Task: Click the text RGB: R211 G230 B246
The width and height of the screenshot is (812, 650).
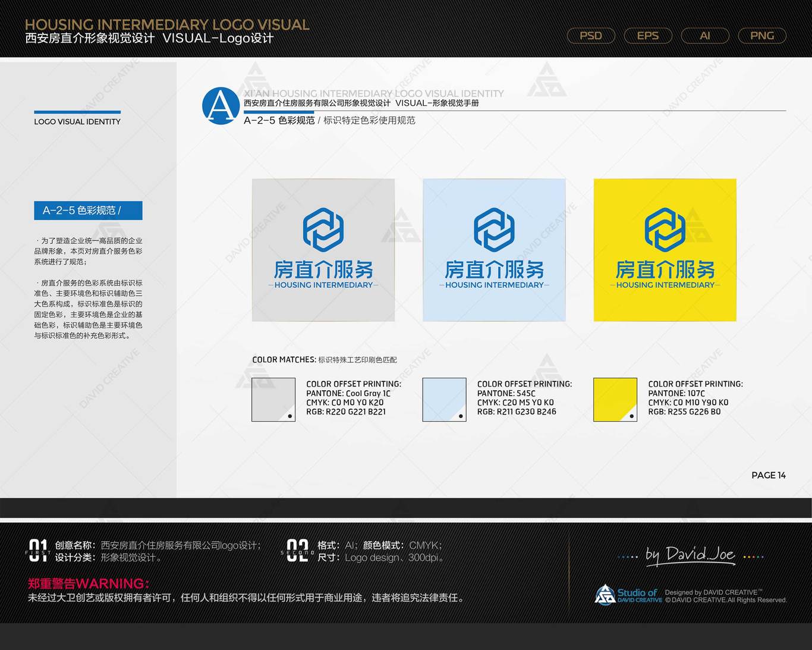Action: [517, 412]
